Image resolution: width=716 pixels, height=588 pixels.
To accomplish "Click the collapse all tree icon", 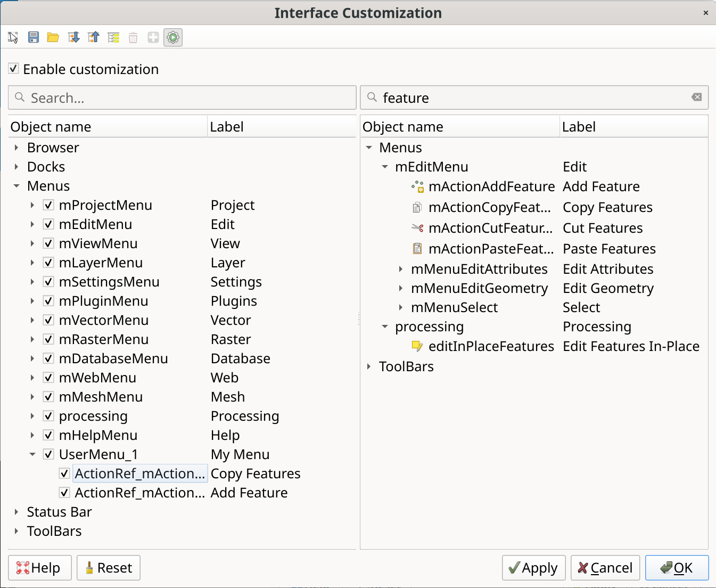I will coord(94,37).
